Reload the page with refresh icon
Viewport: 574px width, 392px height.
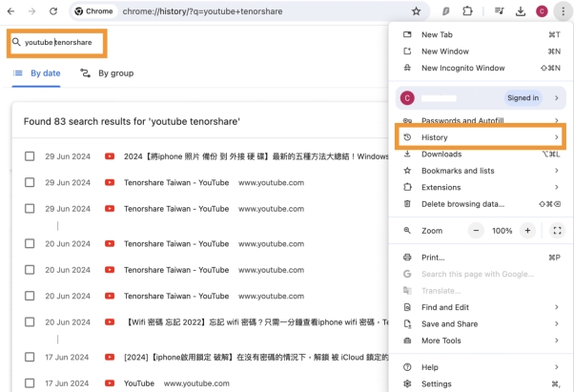click(53, 11)
